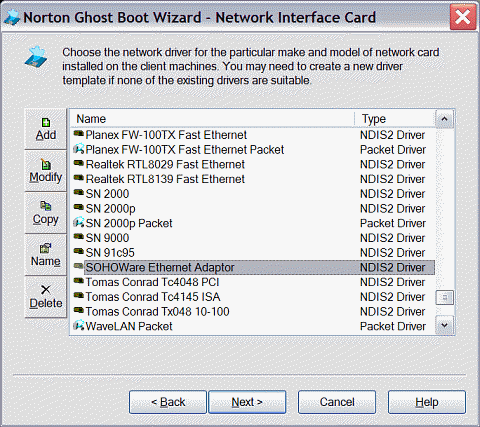Screen dimensions: 480x427
Task: Click the scrollbar up arrow
Action: coord(444,119)
